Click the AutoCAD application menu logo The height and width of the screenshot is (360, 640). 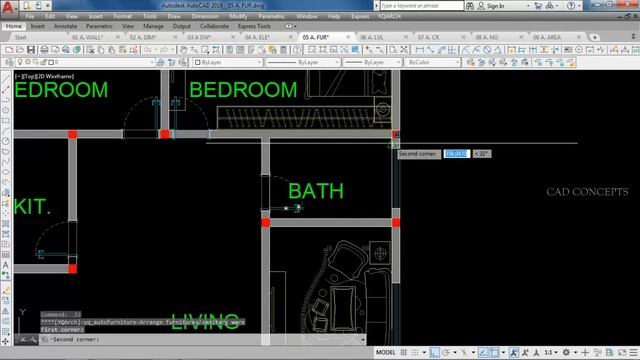(x=7, y=7)
